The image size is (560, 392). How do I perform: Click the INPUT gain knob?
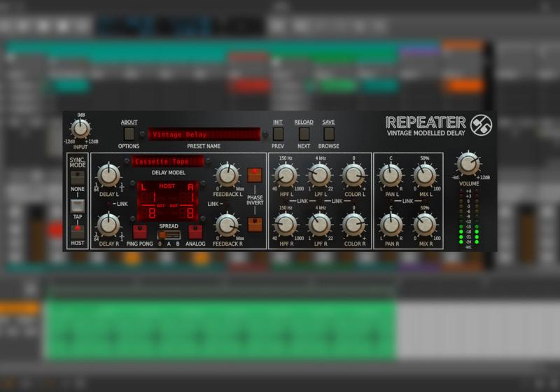coord(80,129)
